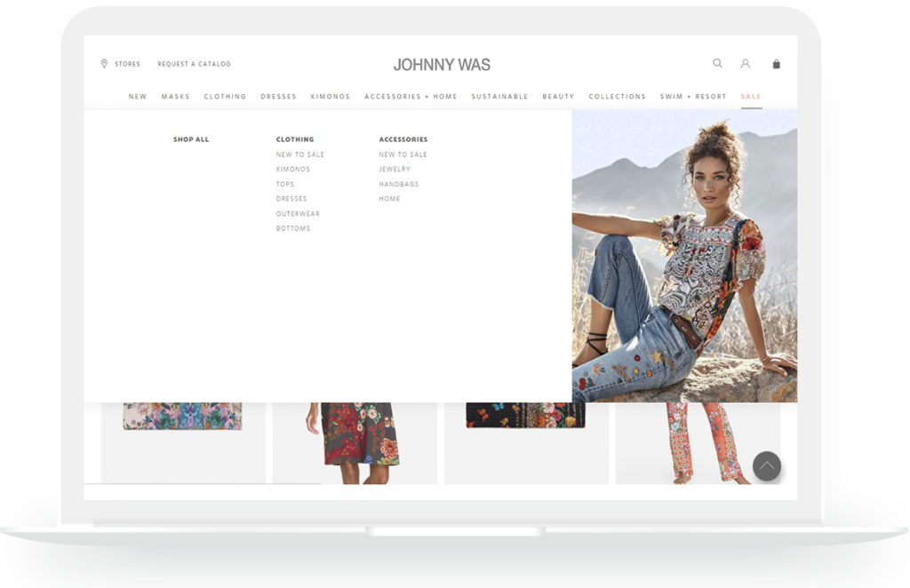Click the Johnny Was logo
Screen dimensions: 910x588
[x=442, y=65]
